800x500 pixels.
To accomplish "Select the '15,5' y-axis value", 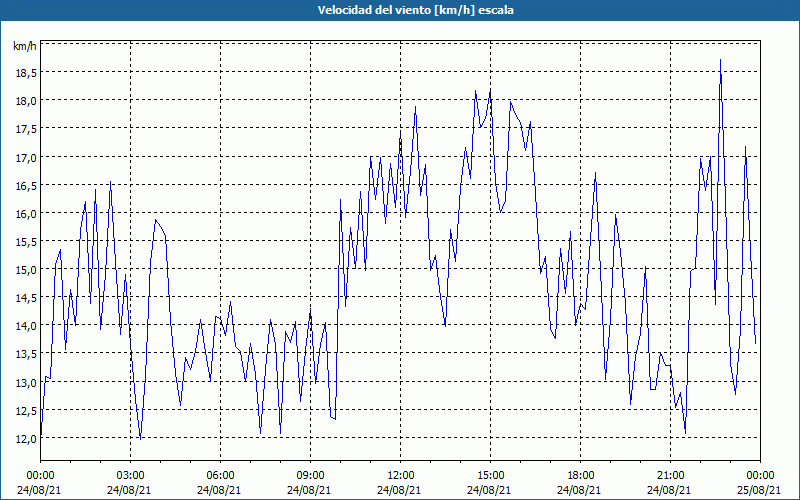I will coord(26,242).
